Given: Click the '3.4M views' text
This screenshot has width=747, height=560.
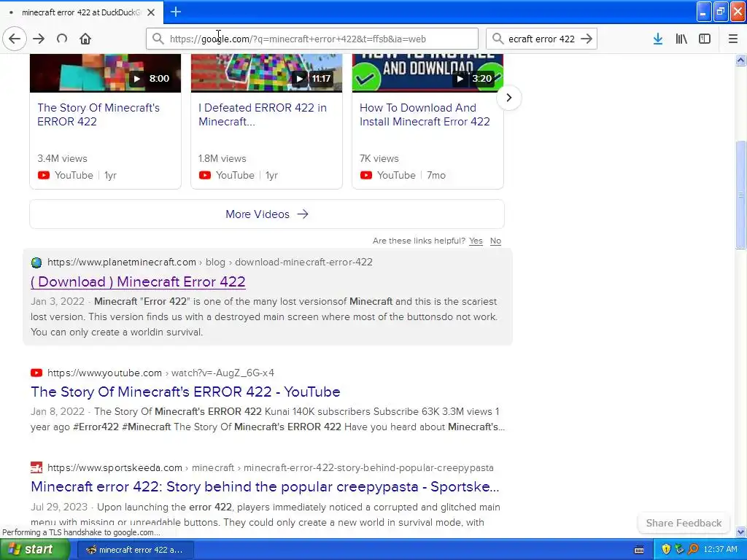Looking at the screenshot, I should tap(63, 158).
